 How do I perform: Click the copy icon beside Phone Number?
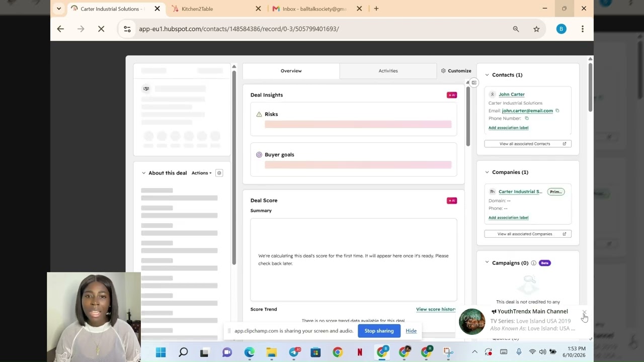[527, 118]
